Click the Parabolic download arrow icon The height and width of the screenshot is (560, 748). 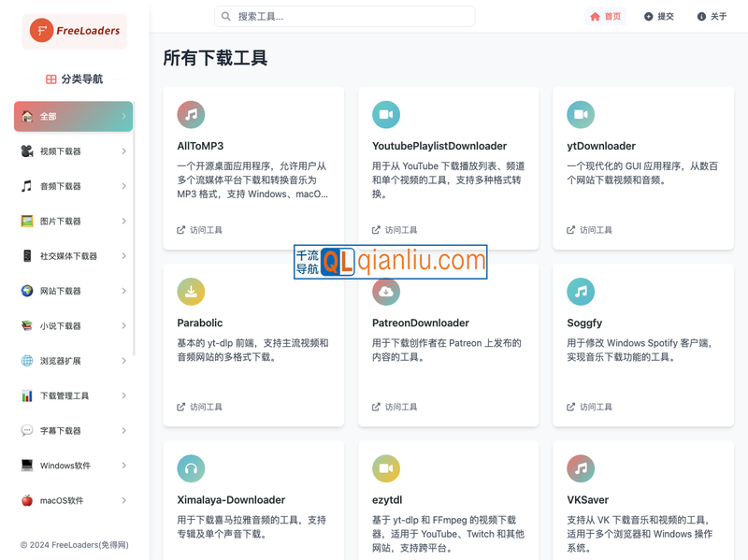191,292
